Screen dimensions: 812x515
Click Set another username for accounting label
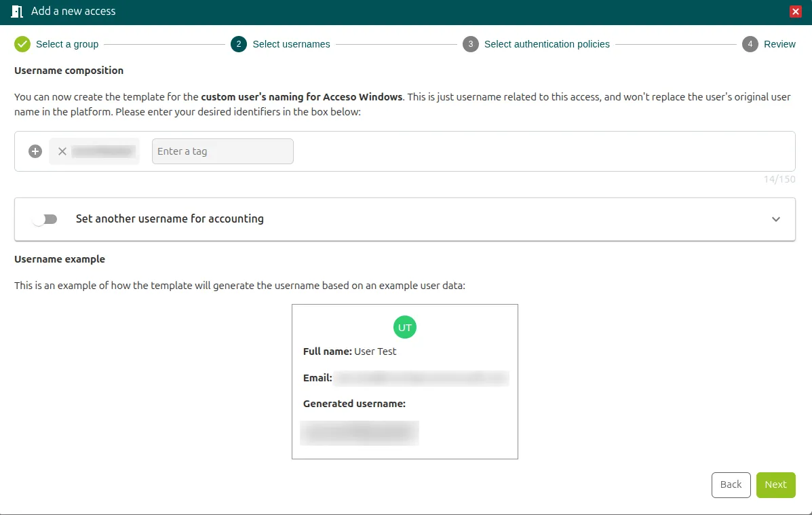coord(170,218)
